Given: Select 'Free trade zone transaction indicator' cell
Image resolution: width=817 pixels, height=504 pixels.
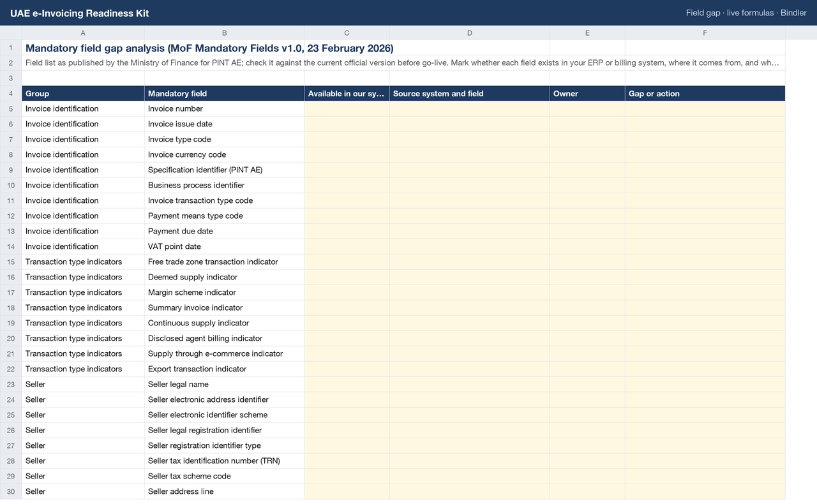Looking at the screenshot, I should pyautogui.click(x=224, y=262).
